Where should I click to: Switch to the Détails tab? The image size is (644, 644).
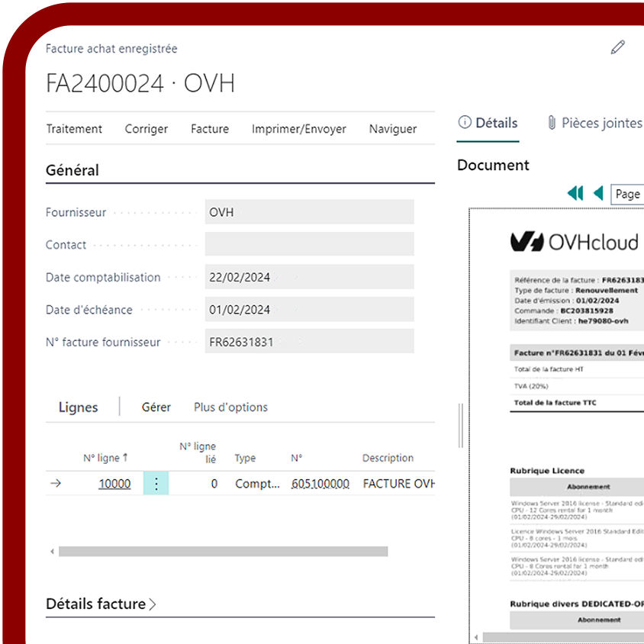click(488, 123)
